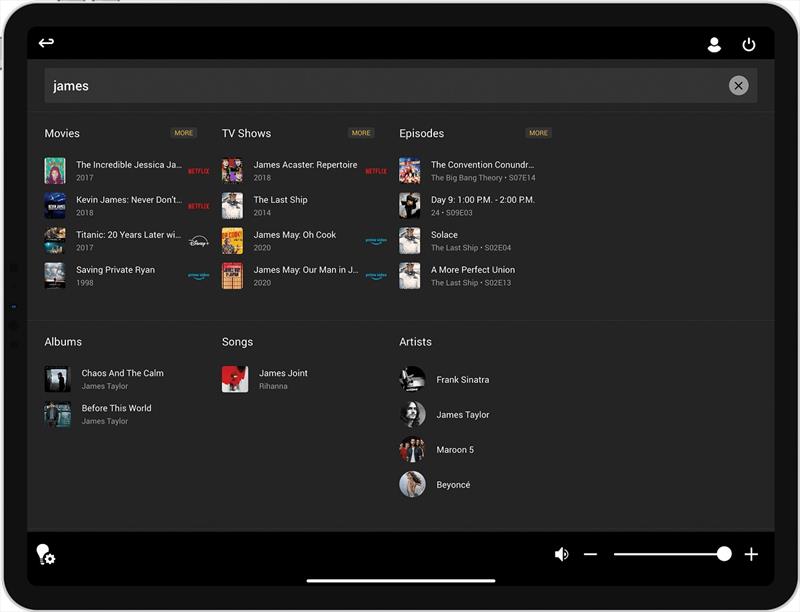This screenshot has height=612, width=800.
Task: Open the Our Man in J... poster
Action: [232, 275]
